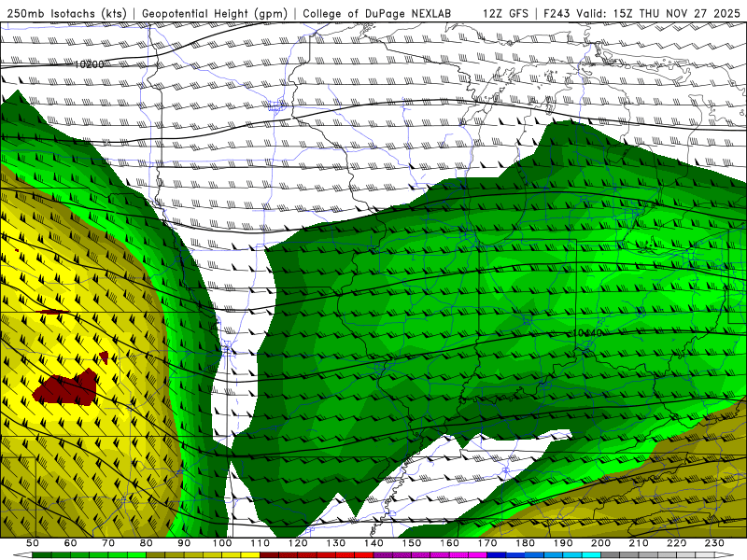This screenshot has width=747, height=560.
Task: Click the "250mb Isotachs (kts)" title text
Action: pyautogui.click(x=66, y=13)
